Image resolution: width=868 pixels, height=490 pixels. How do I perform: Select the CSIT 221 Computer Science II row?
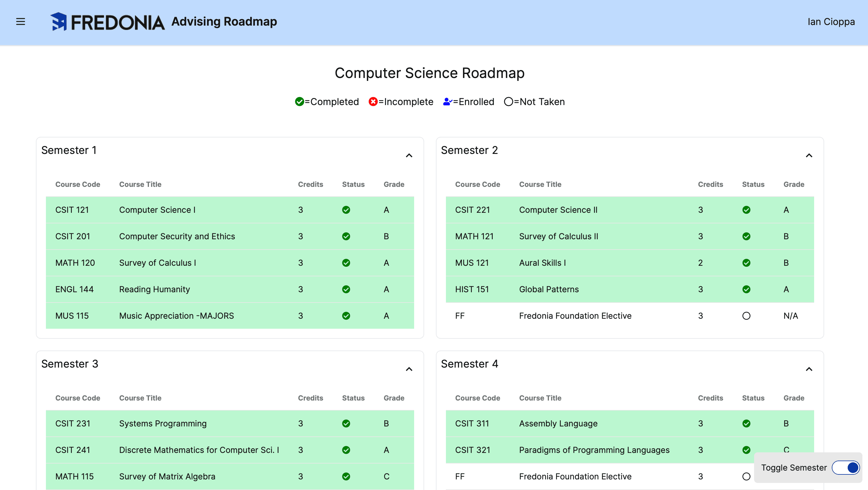point(559,210)
